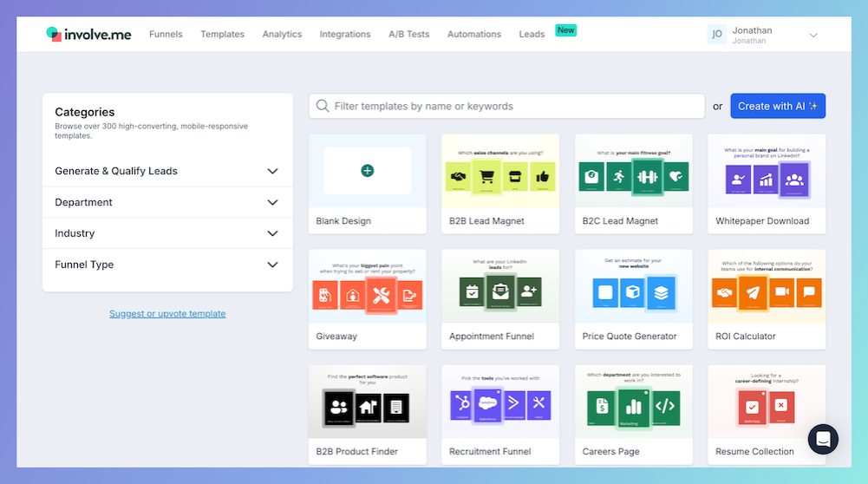Expand the Department category

(x=272, y=203)
